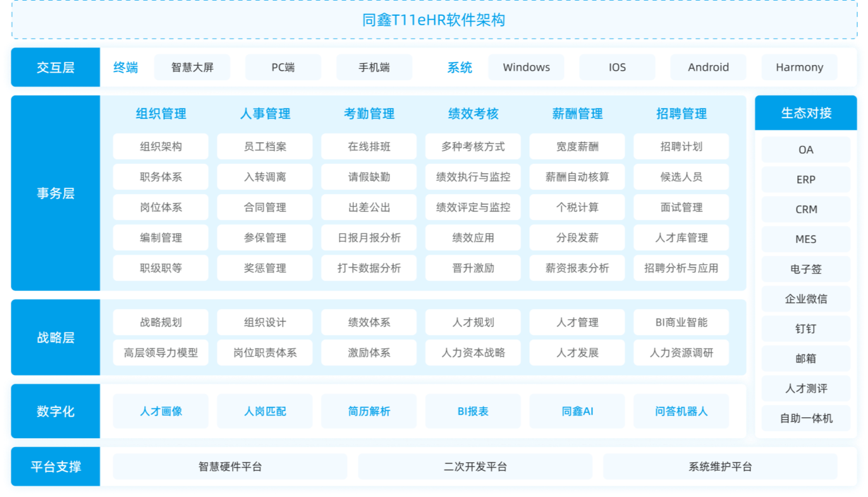Image resolution: width=868 pixels, height=497 pixels.
Task: Select the 岗位职责体系 box
Action: click(x=265, y=352)
